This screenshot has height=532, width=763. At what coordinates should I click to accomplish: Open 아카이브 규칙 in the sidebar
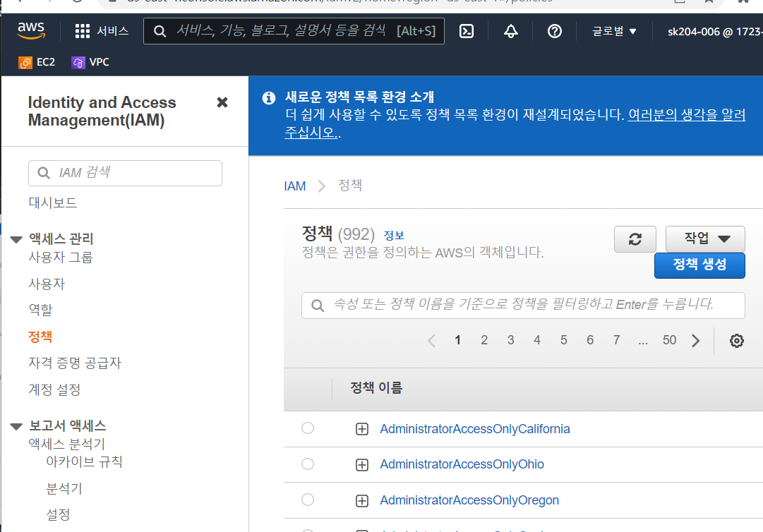point(84,461)
